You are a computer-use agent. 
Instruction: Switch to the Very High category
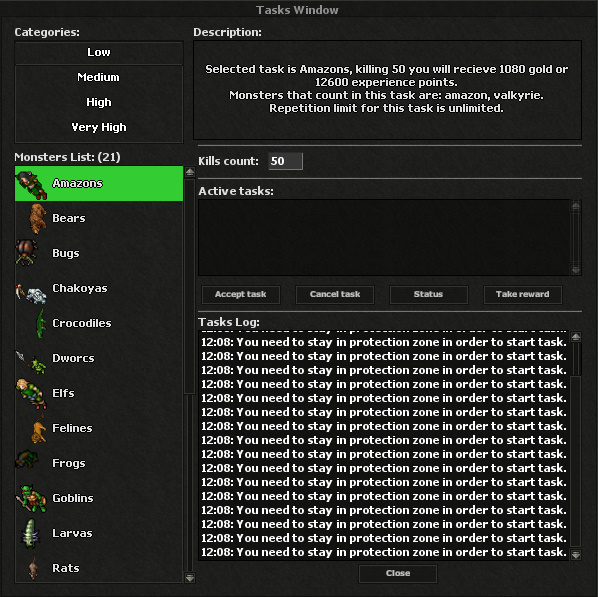[99, 127]
